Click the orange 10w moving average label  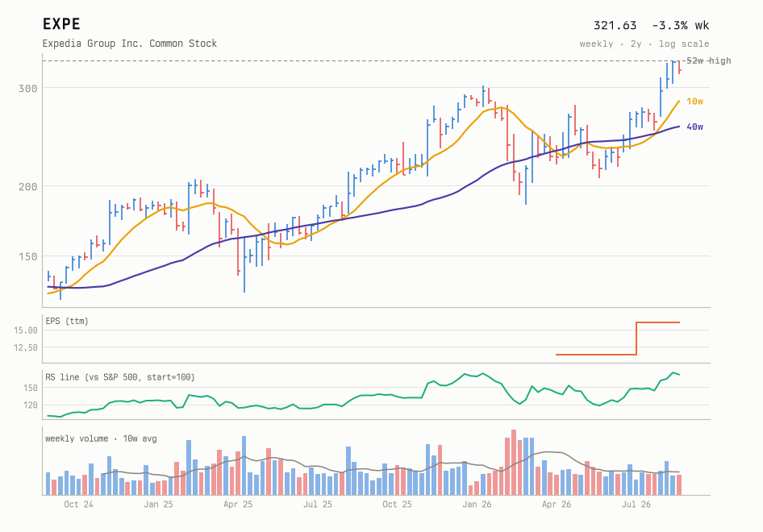click(694, 101)
